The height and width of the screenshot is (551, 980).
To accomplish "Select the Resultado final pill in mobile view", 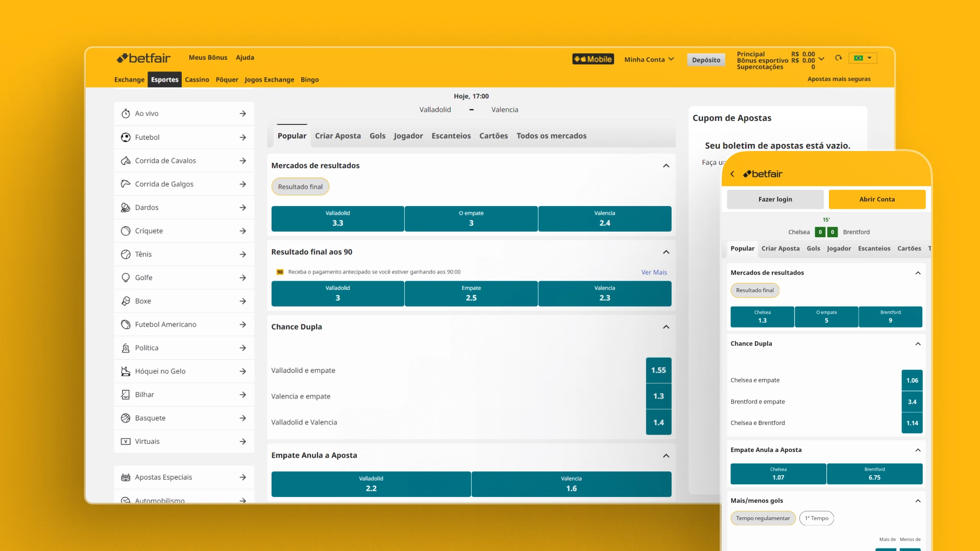I will pyautogui.click(x=755, y=290).
